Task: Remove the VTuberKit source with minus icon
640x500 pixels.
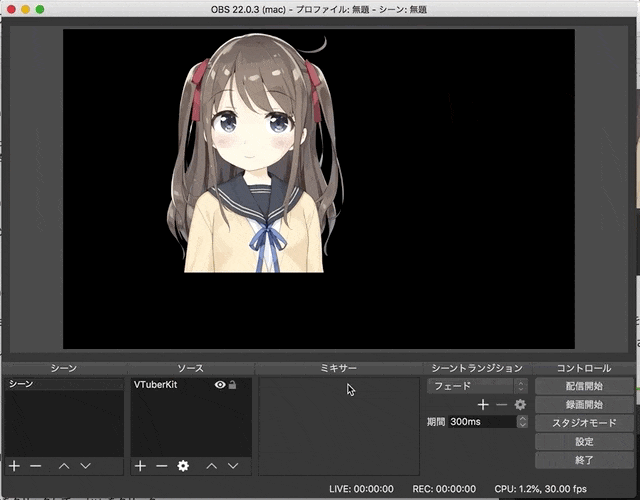Action: click(x=162, y=466)
